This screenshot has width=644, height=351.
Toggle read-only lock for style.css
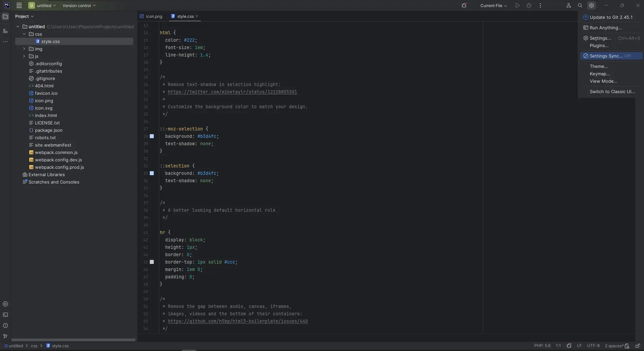coord(638,346)
